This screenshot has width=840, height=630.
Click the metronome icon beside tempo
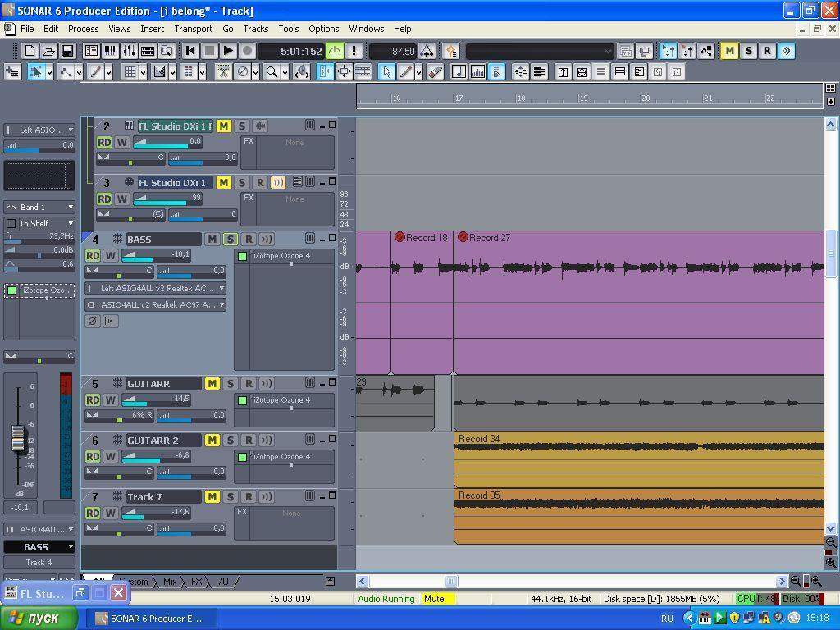pos(427,51)
